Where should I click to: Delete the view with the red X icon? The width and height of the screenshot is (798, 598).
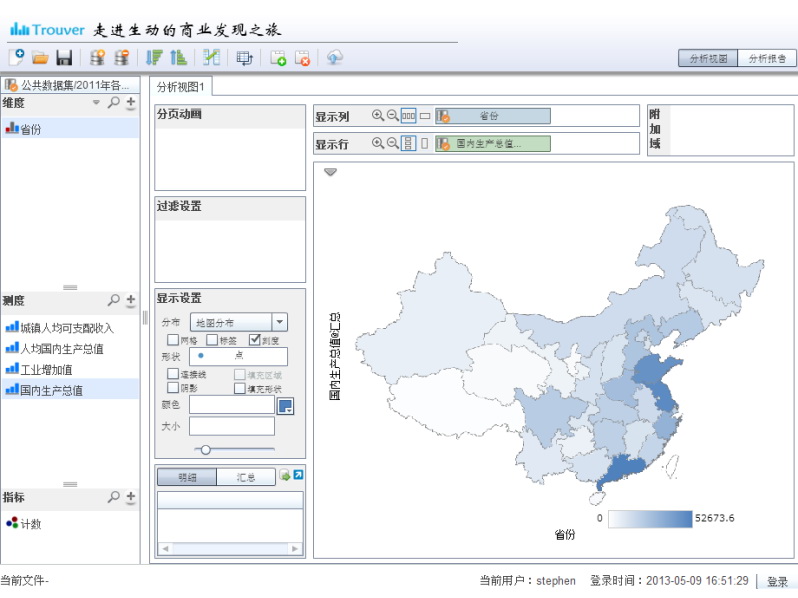coord(302,58)
